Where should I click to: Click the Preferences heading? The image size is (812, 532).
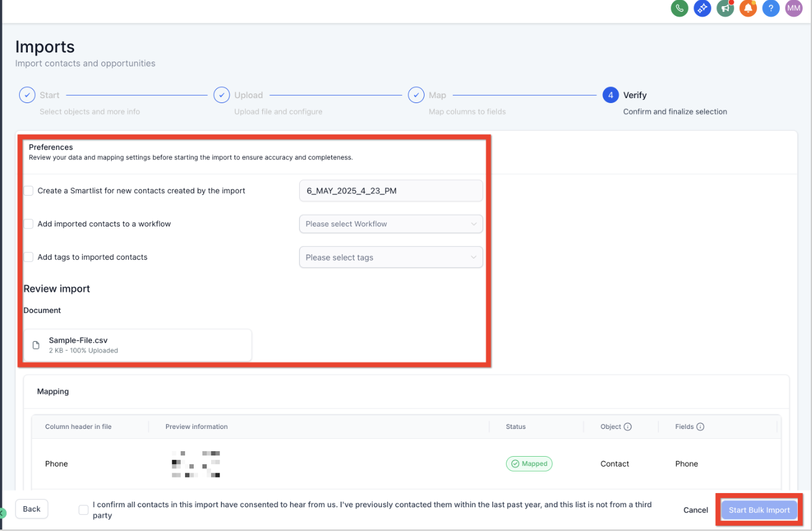51,147
